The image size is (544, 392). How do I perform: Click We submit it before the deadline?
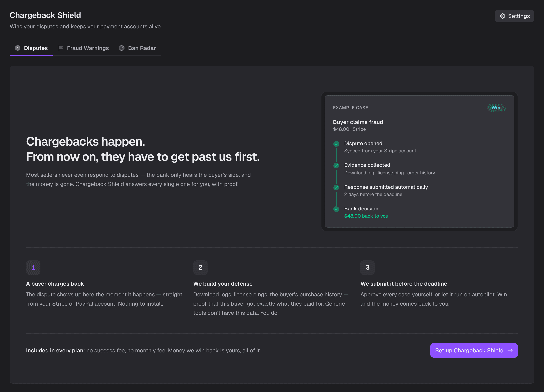404,284
